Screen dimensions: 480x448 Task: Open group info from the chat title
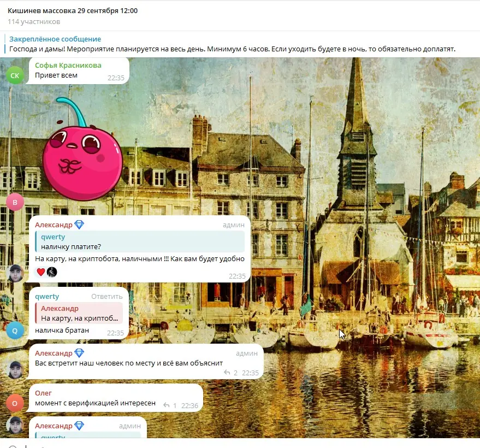pos(73,11)
